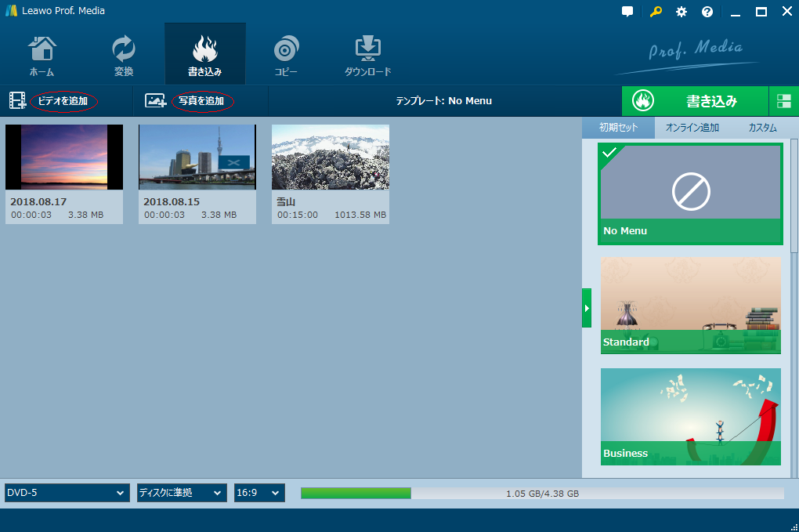Image resolution: width=799 pixels, height=532 pixels.
Task: Click the film-strip add video icon
Action: tap(17, 100)
